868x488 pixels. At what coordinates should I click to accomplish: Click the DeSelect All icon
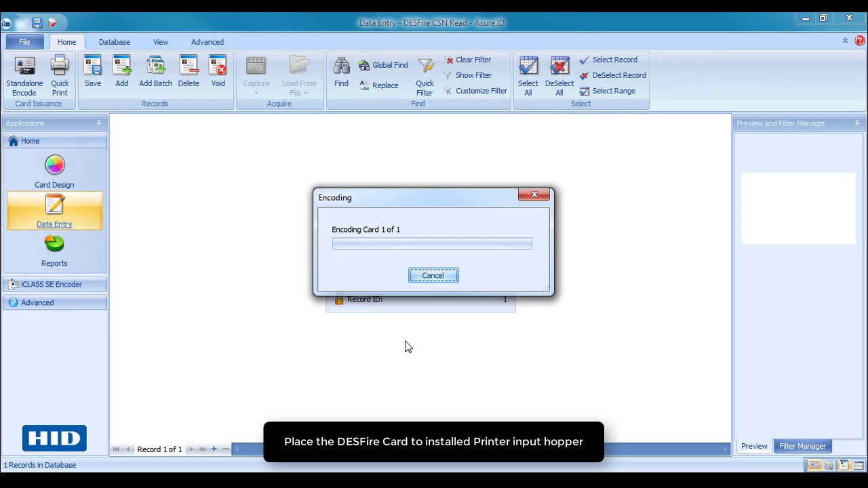pos(559,66)
